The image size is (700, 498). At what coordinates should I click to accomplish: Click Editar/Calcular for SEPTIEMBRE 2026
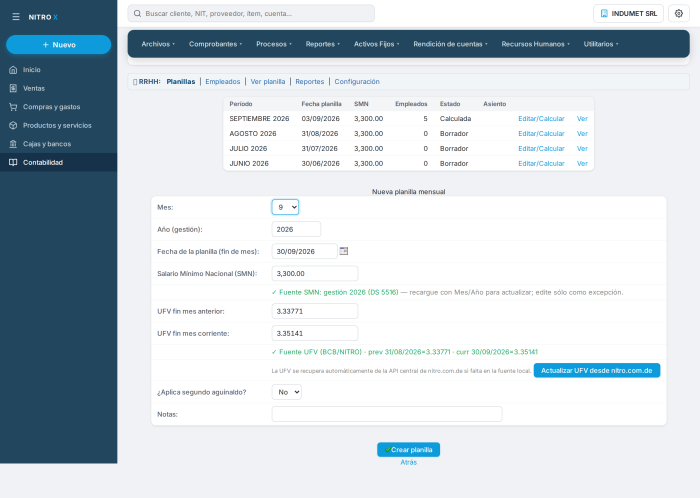pyautogui.click(x=541, y=119)
